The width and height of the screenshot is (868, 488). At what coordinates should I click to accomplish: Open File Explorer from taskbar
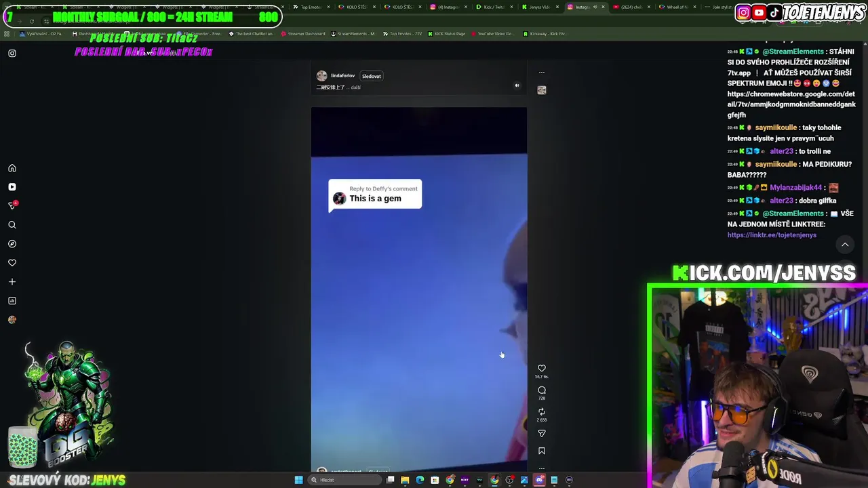pyautogui.click(x=405, y=480)
